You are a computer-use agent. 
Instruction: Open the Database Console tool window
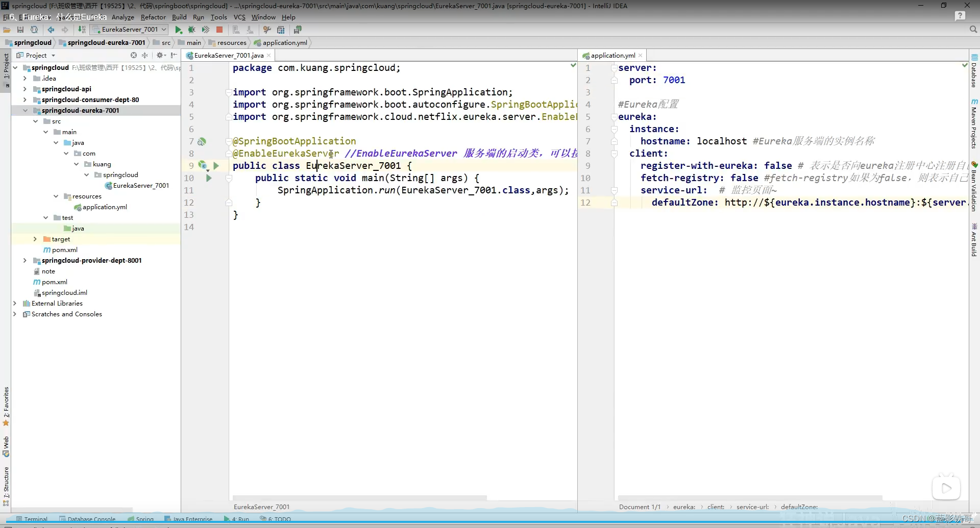click(87, 519)
